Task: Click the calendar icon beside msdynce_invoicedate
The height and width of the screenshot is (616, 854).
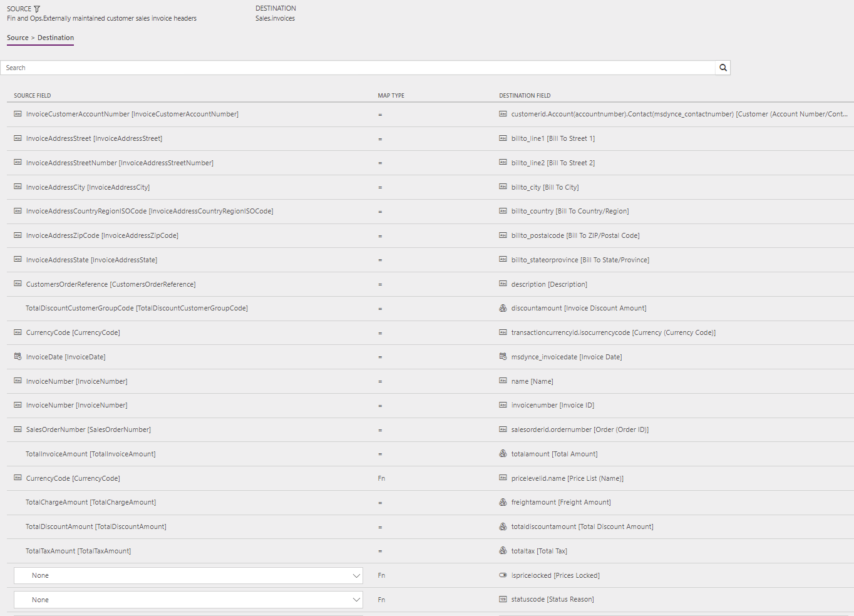Action: coord(503,356)
